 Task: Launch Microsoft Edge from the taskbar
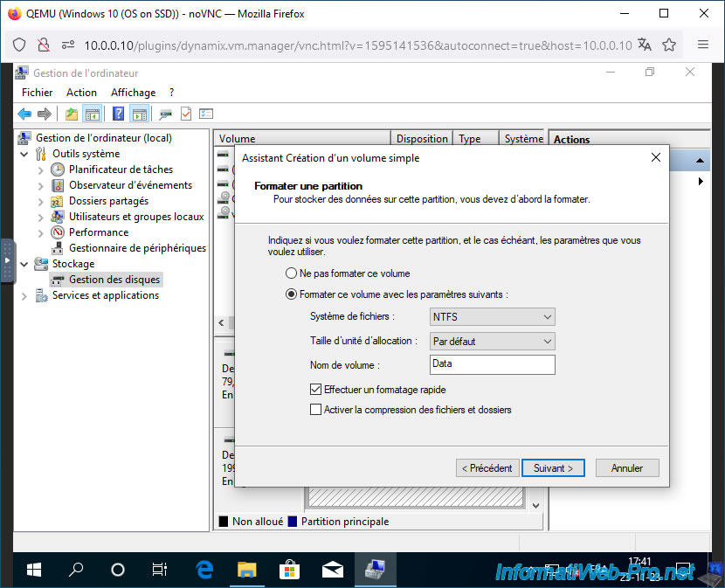[204, 570]
